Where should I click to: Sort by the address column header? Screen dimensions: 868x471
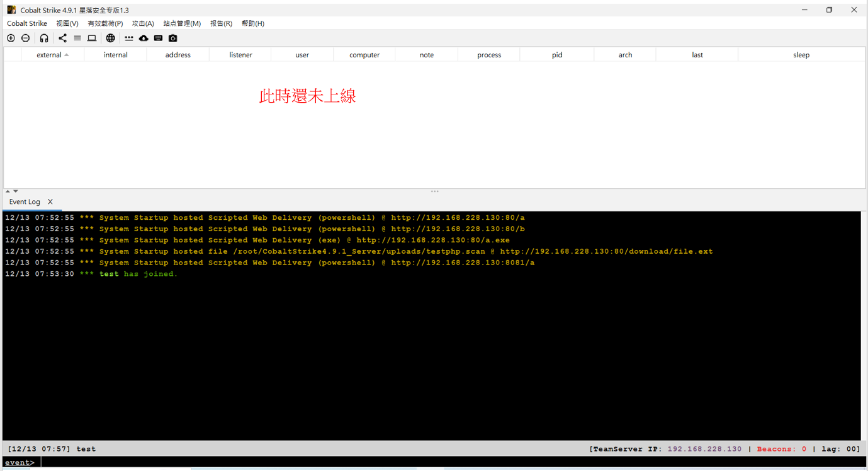[178, 55]
